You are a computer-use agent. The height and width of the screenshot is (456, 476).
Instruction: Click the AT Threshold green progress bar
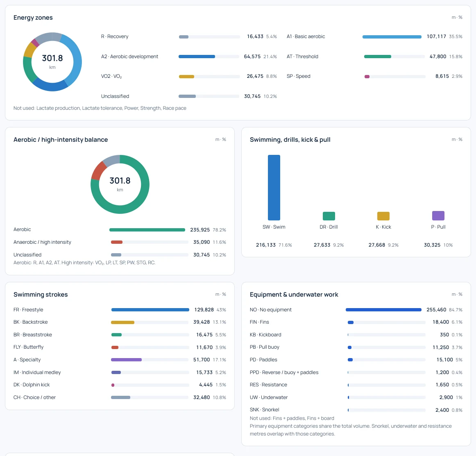click(x=394, y=57)
